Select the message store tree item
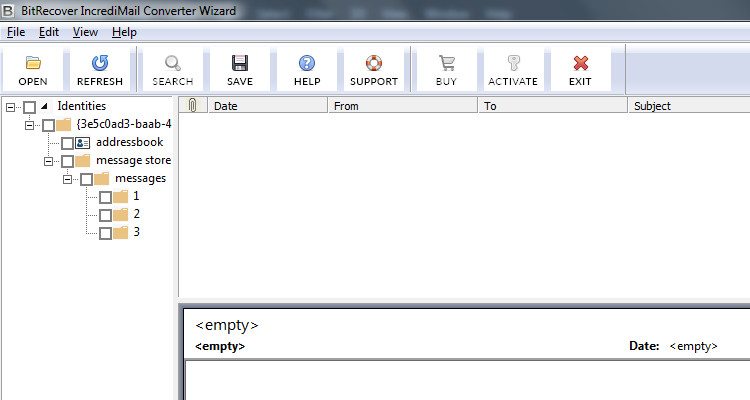Image resolution: width=750 pixels, height=400 pixels. click(133, 160)
